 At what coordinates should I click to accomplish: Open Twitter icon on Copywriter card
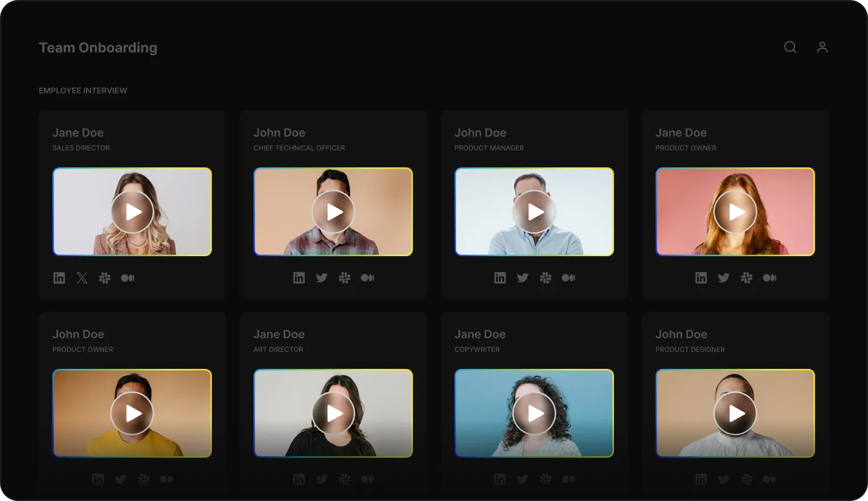(x=523, y=479)
